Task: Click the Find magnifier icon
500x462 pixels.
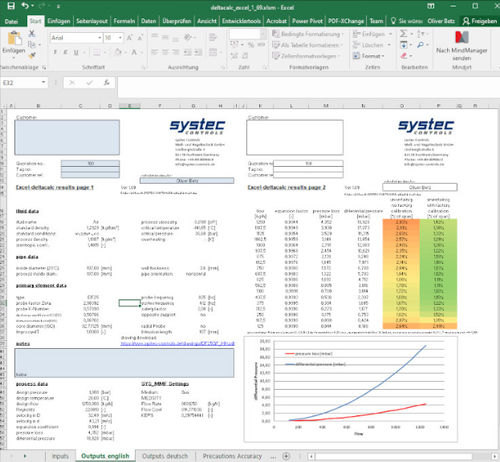Action: 421,45
